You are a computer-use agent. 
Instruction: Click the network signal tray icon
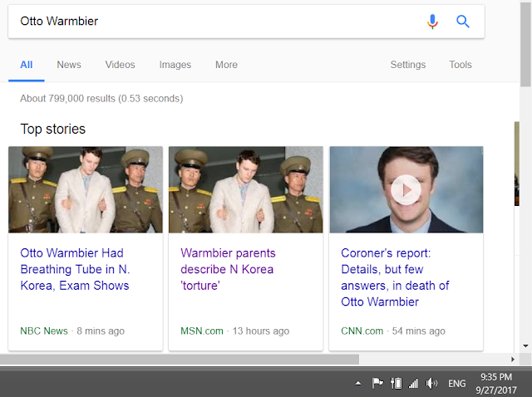pos(413,384)
